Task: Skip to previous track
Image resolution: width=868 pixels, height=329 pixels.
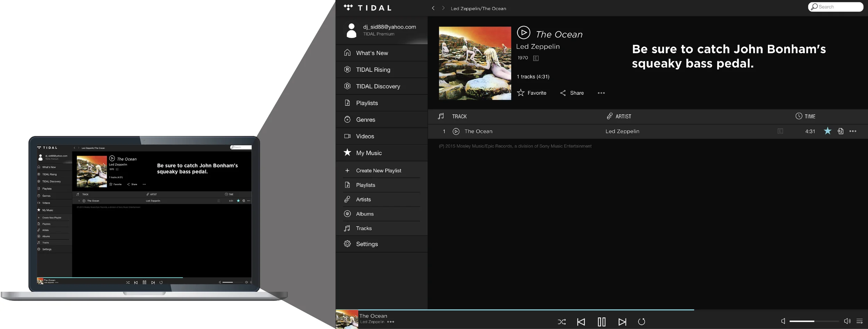Action: pyautogui.click(x=581, y=322)
